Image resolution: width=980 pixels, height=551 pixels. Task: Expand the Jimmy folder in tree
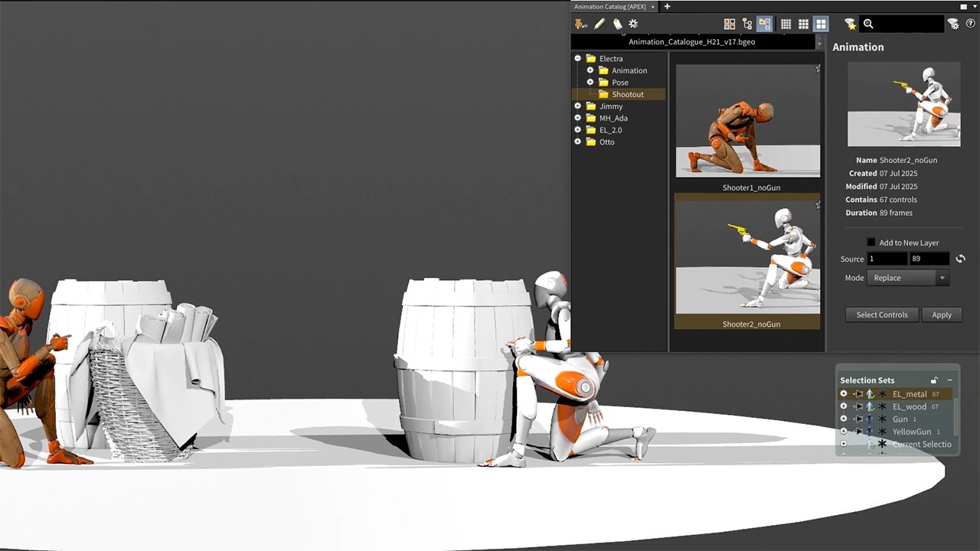point(578,106)
